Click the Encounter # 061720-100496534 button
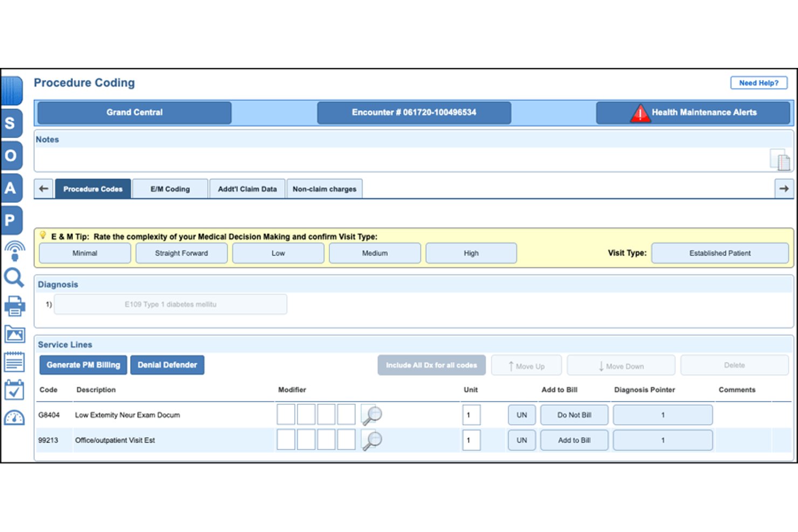The image size is (798, 532). click(x=414, y=113)
